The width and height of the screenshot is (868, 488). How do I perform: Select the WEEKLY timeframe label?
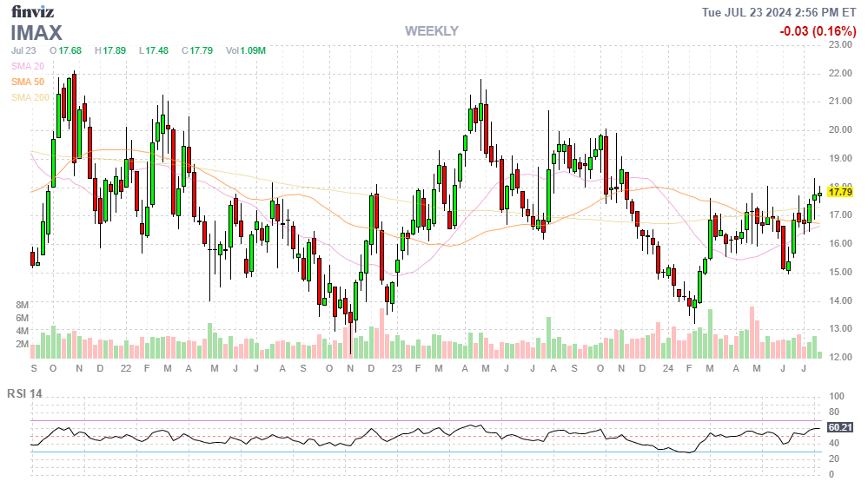pyautogui.click(x=431, y=31)
